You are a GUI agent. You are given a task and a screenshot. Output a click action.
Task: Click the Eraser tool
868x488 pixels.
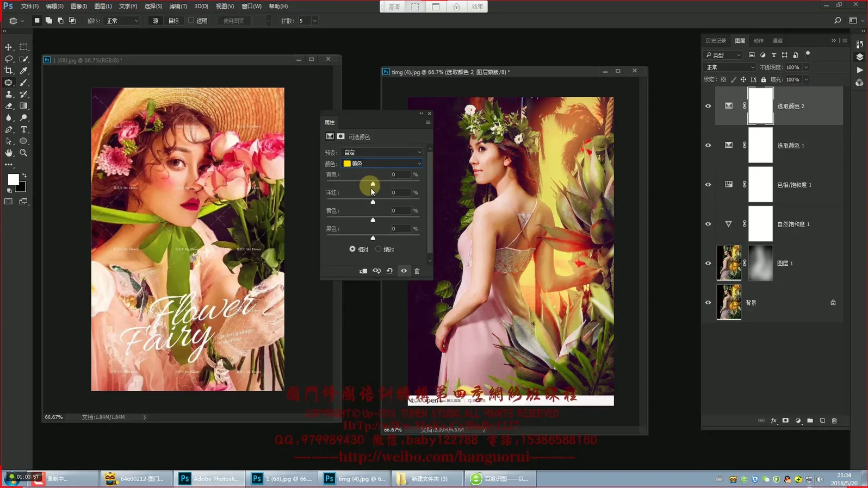click(x=9, y=106)
